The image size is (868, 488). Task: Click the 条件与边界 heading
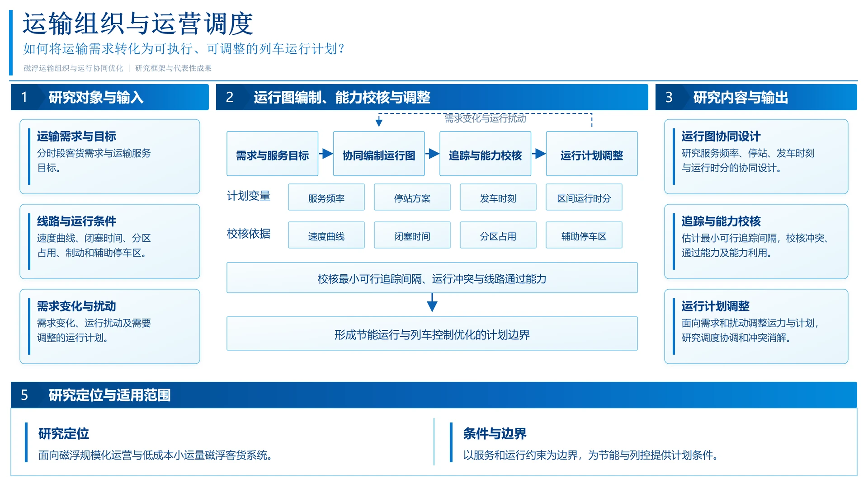click(495, 434)
